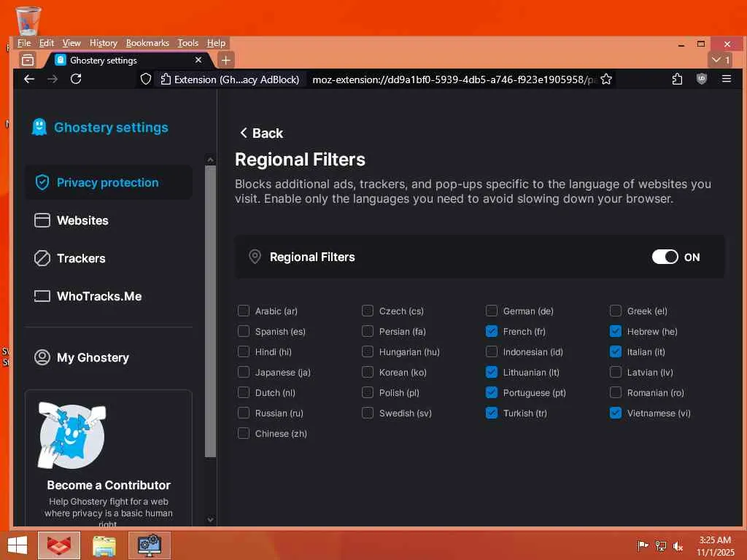The height and width of the screenshot is (560, 747).
Task: Open the Extensions toolbar button
Action: (677, 79)
